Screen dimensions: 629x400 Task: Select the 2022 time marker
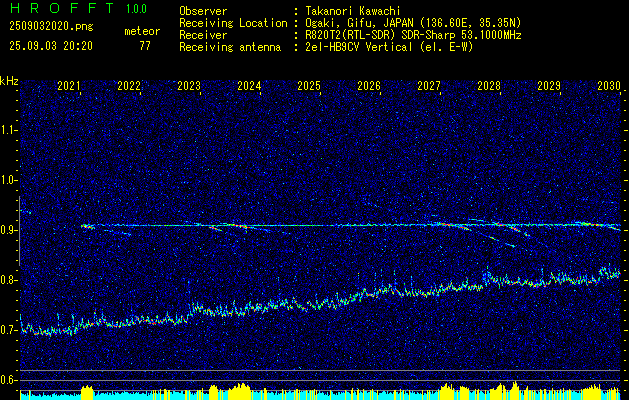(x=129, y=85)
